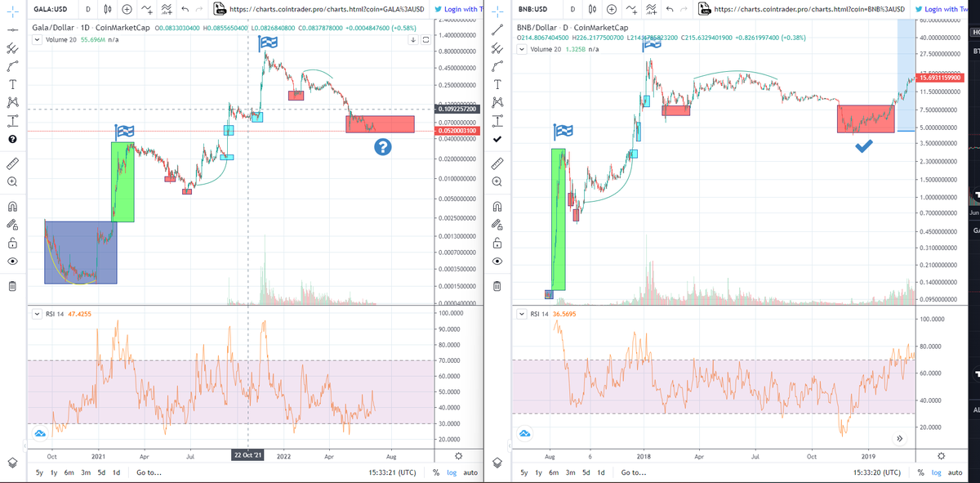This screenshot has height=483, width=980.
Task: Open indicator templates in GALA chart
Action: click(166, 10)
